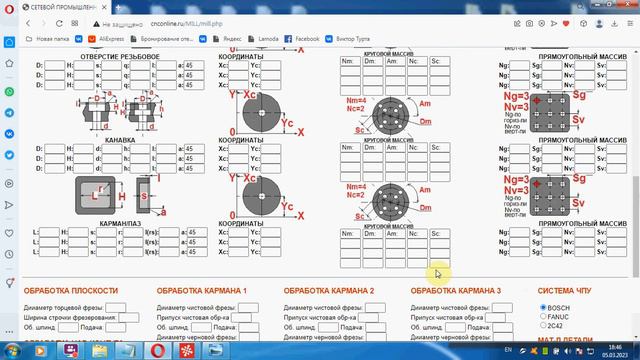Open the system tray clock

(x=615, y=351)
